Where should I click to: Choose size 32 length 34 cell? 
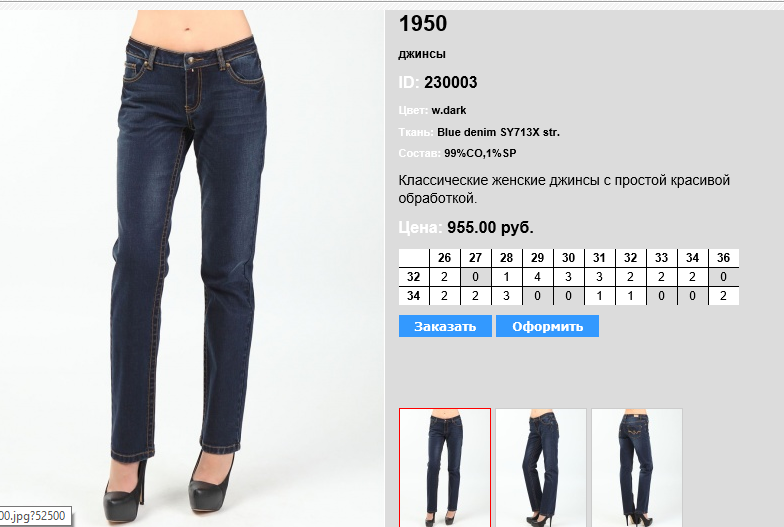coord(630,296)
